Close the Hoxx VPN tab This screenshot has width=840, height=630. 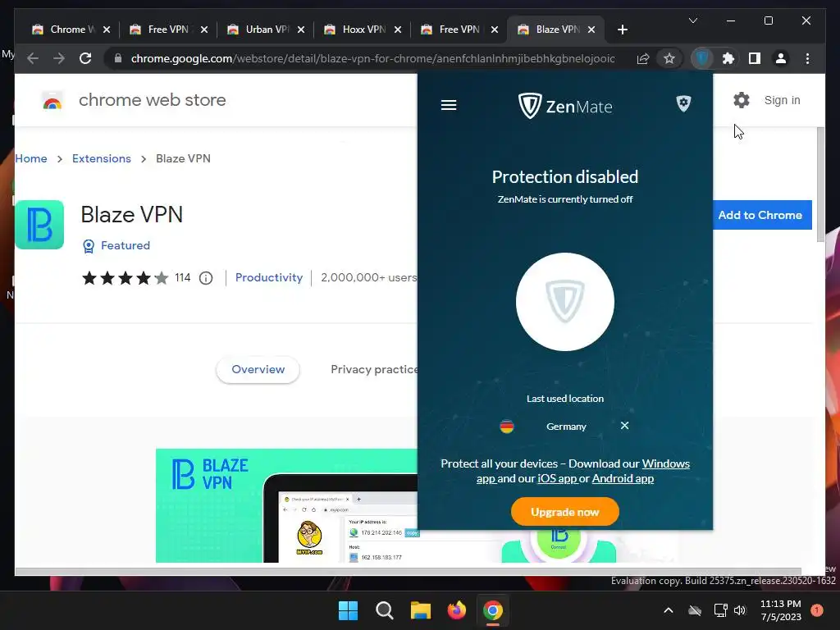398,30
